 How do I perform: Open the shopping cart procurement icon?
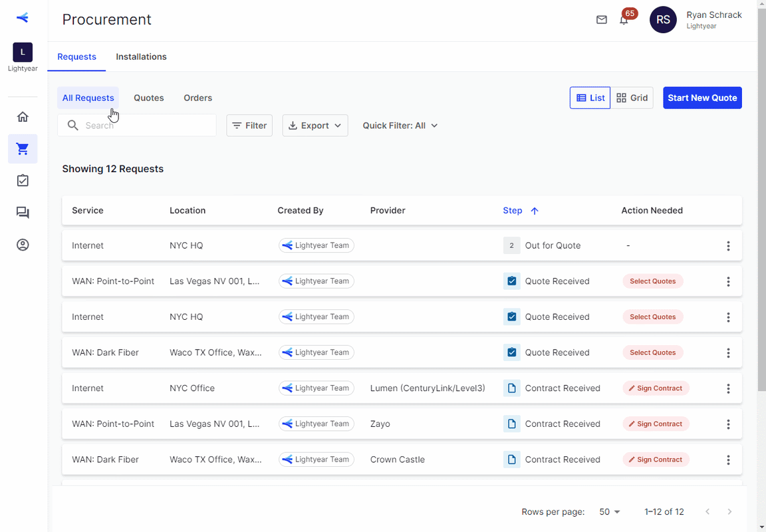(x=23, y=149)
